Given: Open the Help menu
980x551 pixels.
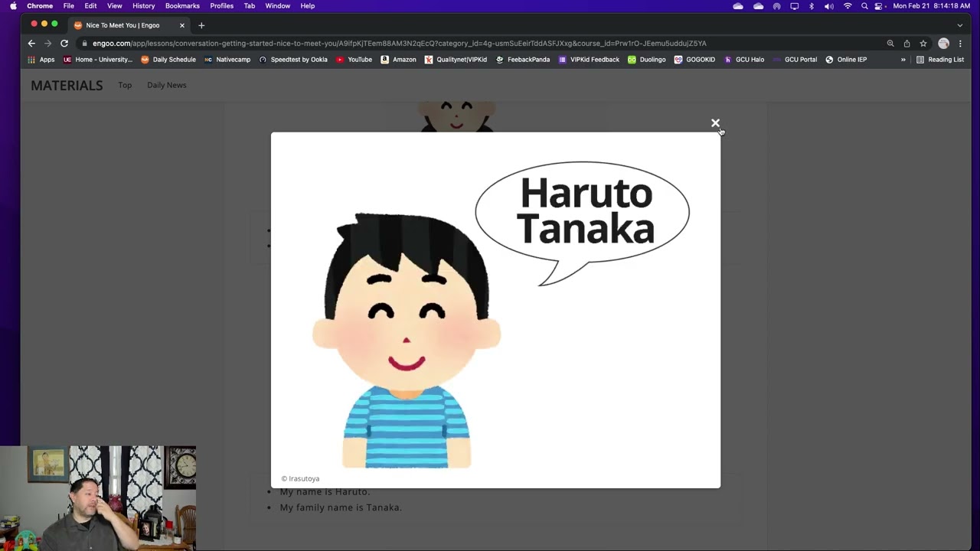Looking at the screenshot, I should click(x=307, y=6).
